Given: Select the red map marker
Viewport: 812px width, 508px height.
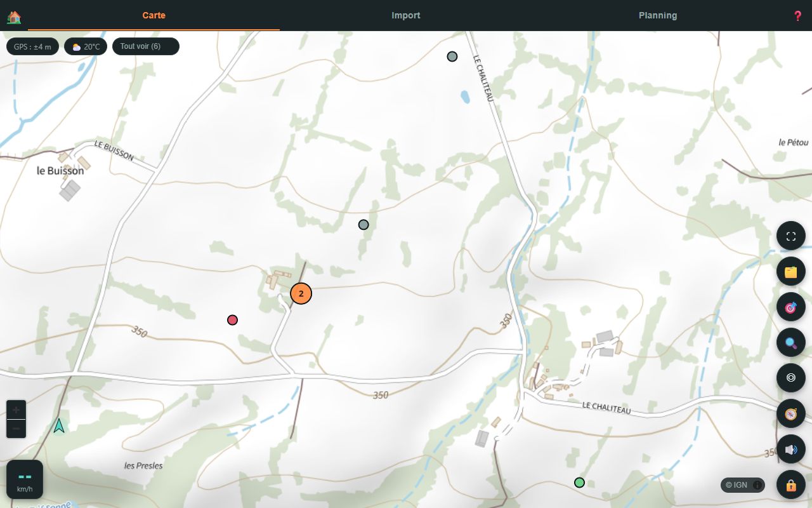Looking at the screenshot, I should (232, 320).
